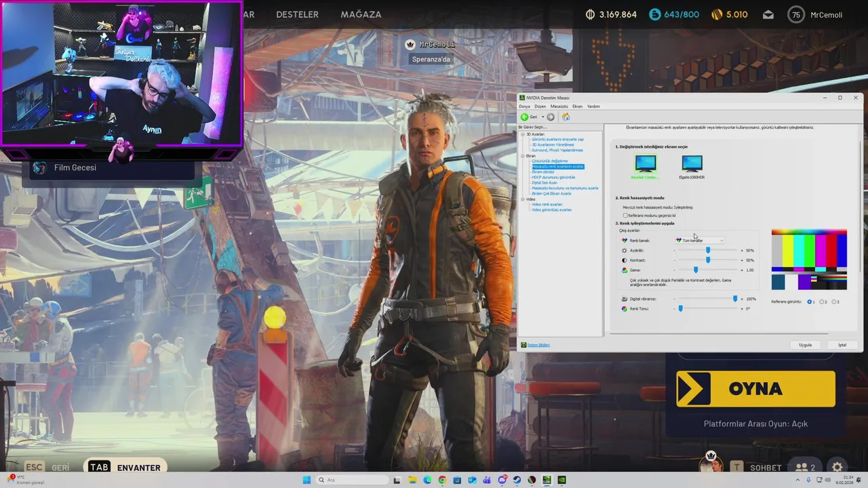Click the Renk Tonu hue icon
This screenshot has height=488, width=868.
(x=624, y=308)
